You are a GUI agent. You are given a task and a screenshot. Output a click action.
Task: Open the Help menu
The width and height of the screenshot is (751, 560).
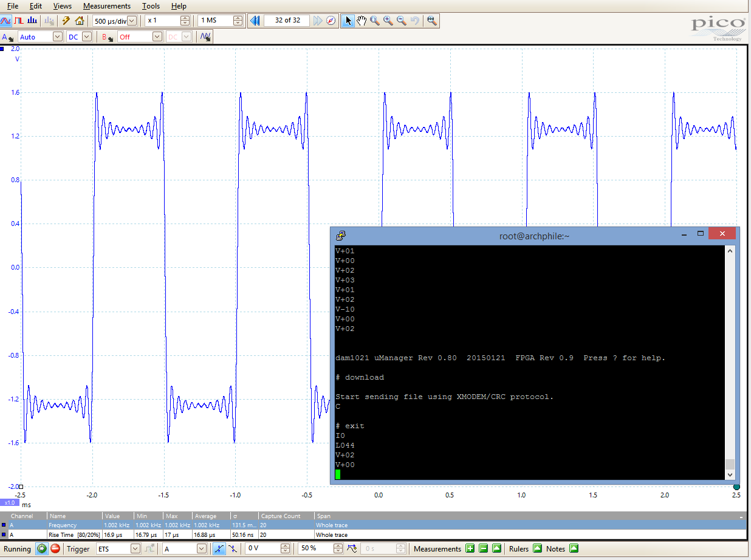coord(179,6)
